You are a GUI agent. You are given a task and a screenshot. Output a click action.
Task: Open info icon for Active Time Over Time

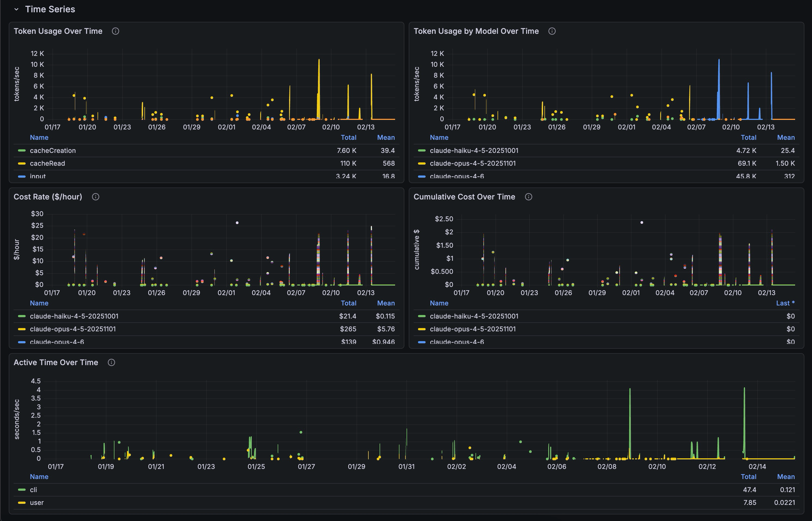tap(111, 363)
